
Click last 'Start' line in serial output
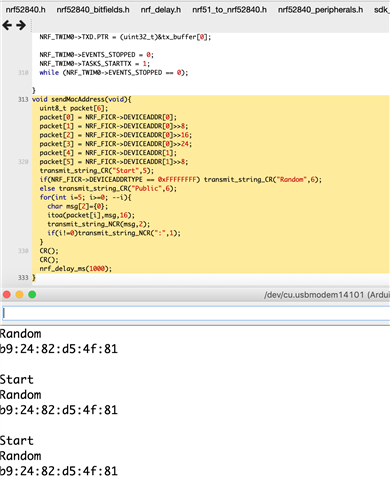point(17,441)
